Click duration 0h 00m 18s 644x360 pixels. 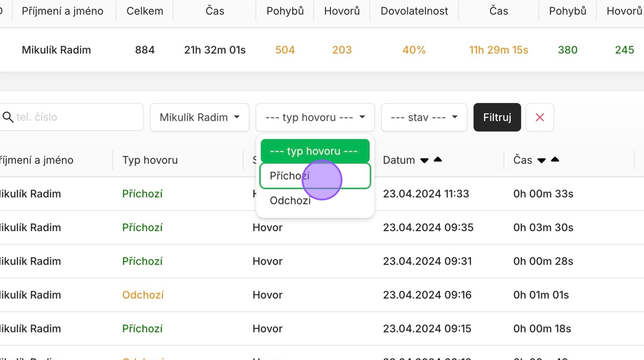click(x=542, y=328)
